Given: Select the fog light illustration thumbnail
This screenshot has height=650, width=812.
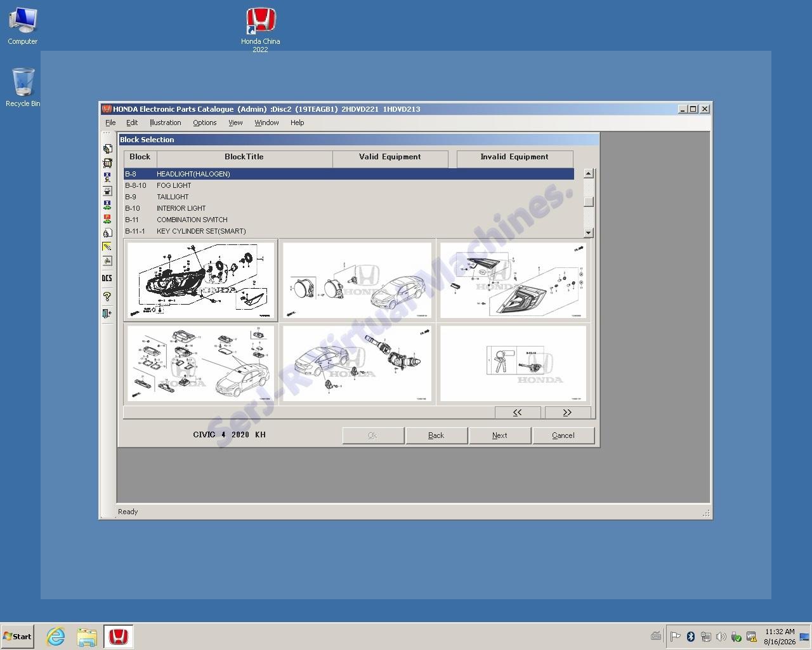Looking at the screenshot, I should (357, 281).
